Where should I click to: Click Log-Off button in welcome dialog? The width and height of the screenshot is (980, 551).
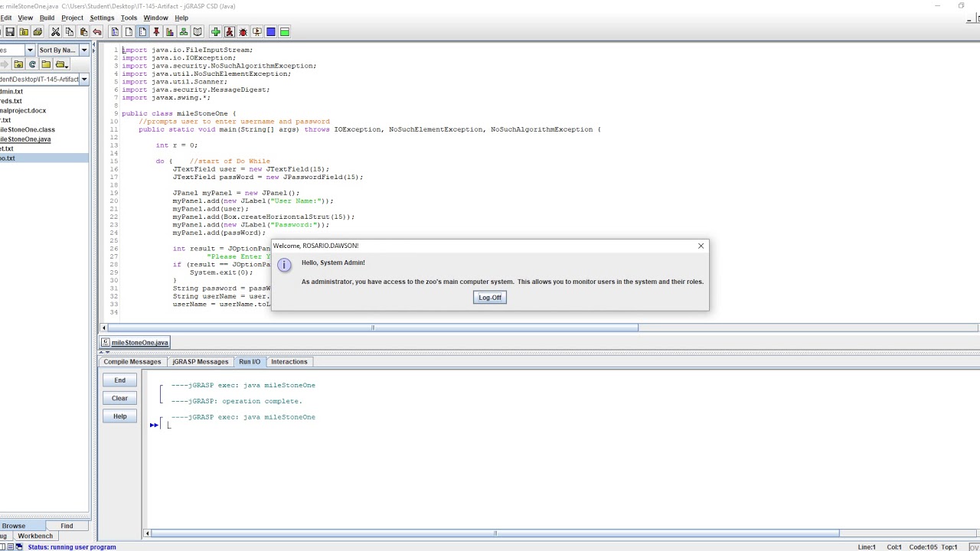490,298
